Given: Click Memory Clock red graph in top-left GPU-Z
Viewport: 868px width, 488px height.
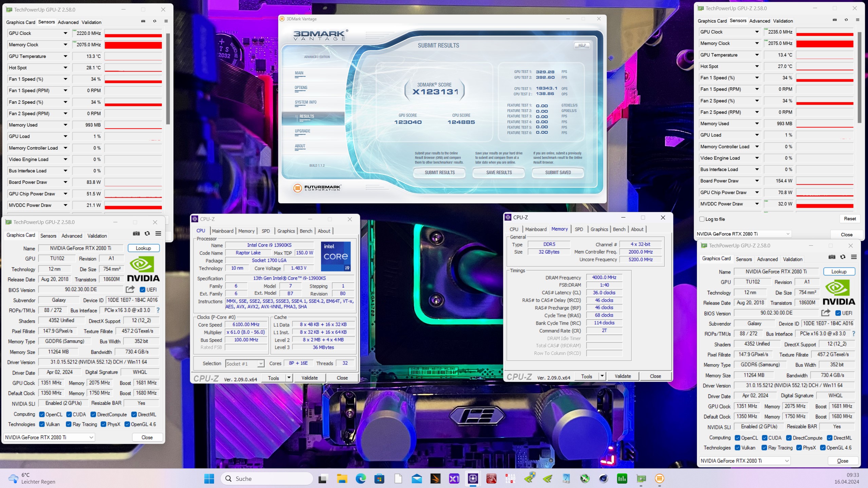Looking at the screenshot, I should point(133,45).
